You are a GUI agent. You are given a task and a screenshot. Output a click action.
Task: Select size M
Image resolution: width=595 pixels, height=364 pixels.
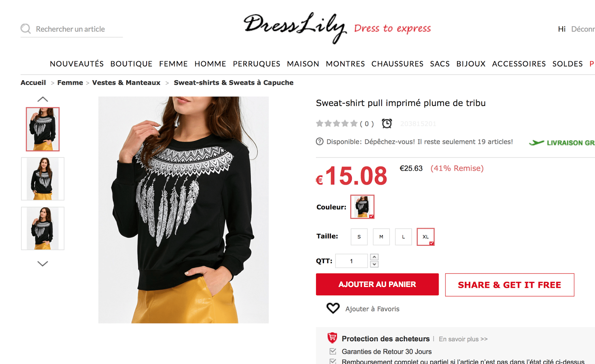tap(381, 237)
